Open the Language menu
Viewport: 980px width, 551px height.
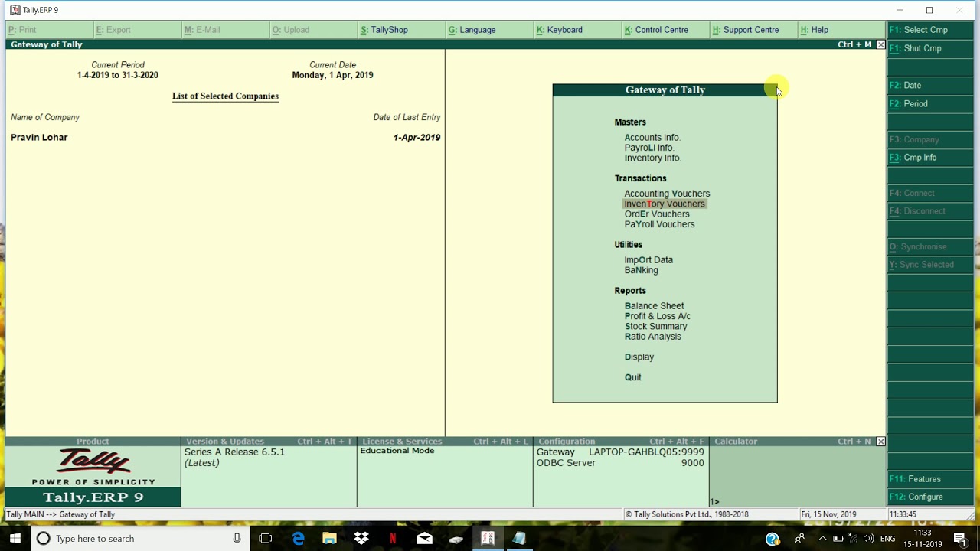(472, 30)
